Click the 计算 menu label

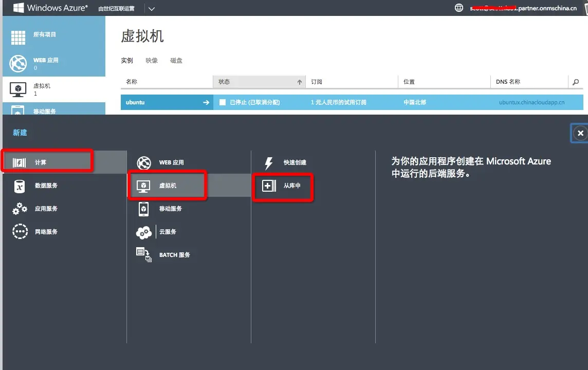(41, 162)
